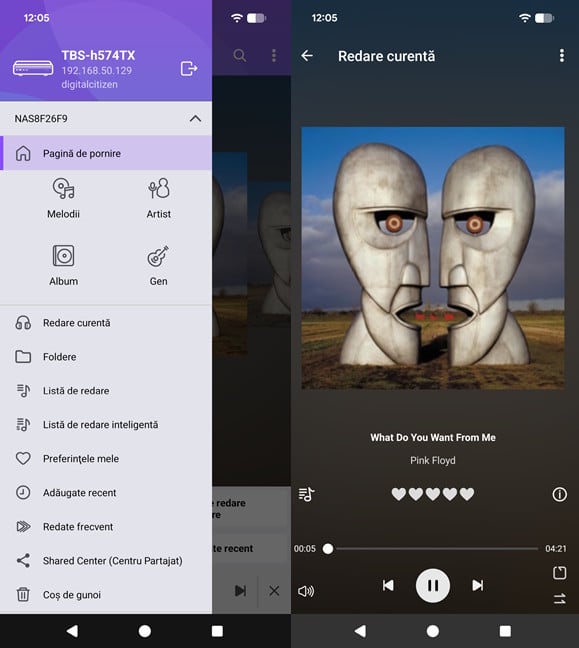Open the Album category
Viewport: 579px width, 648px height.
(63, 265)
